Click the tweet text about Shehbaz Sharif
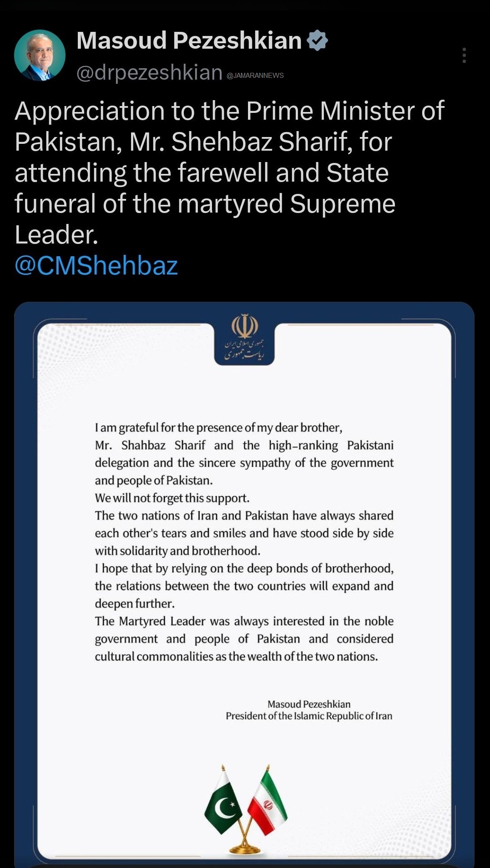Screen dimensions: 490x868 pos(229,173)
